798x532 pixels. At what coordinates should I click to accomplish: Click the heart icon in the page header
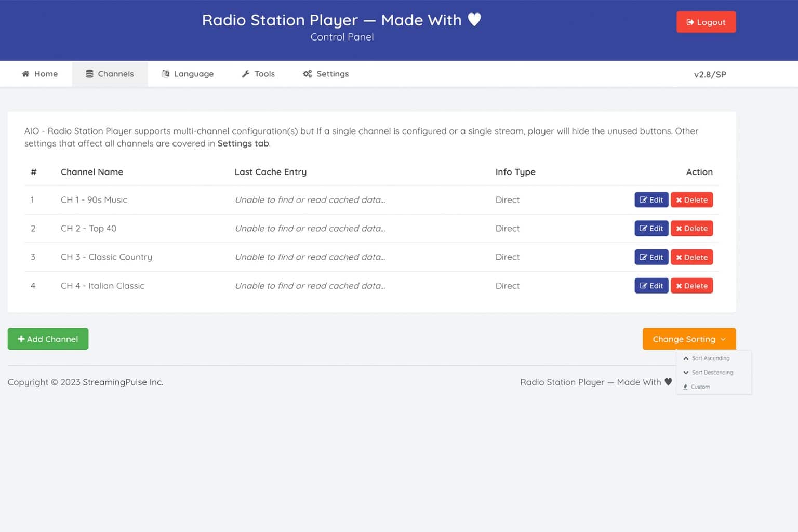pos(474,20)
